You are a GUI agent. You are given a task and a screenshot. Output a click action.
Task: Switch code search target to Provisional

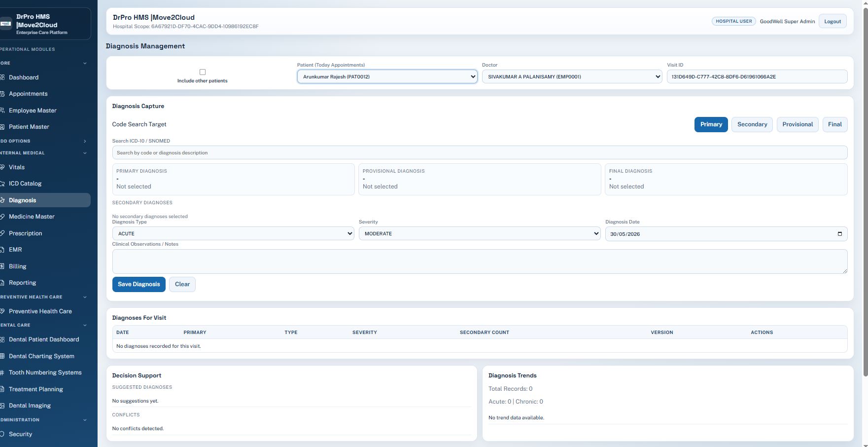pyautogui.click(x=798, y=124)
